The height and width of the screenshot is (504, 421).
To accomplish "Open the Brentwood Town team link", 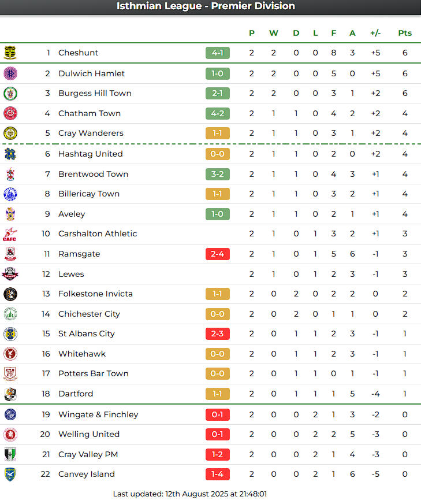I will [93, 174].
